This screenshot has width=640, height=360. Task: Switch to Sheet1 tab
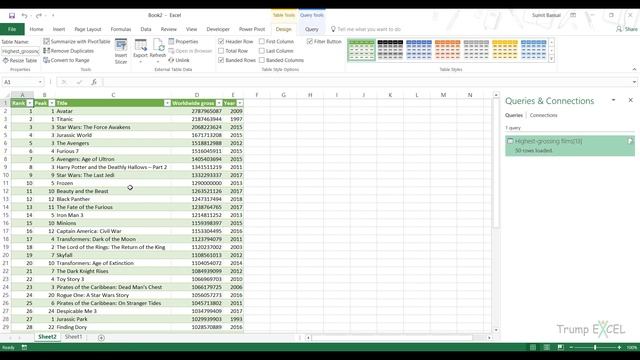click(73, 337)
